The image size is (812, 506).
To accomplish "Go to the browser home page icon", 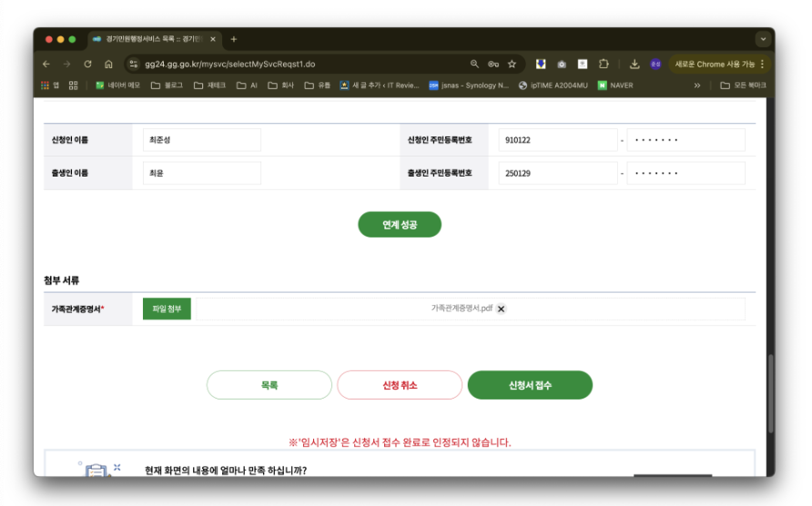I will [x=108, y=65].
